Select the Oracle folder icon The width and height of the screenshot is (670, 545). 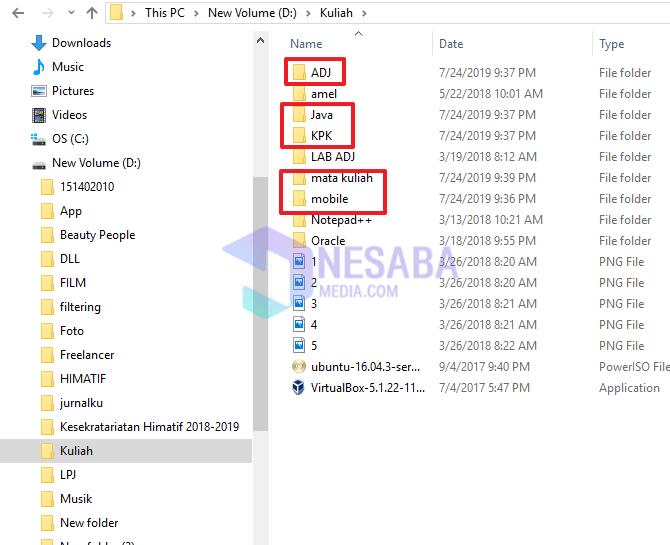pos(299,240)
